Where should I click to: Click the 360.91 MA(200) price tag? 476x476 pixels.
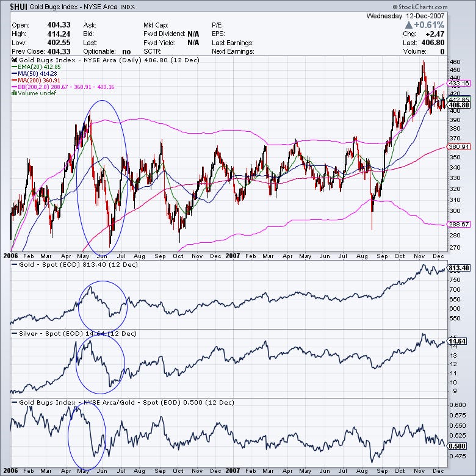point(459,146)
